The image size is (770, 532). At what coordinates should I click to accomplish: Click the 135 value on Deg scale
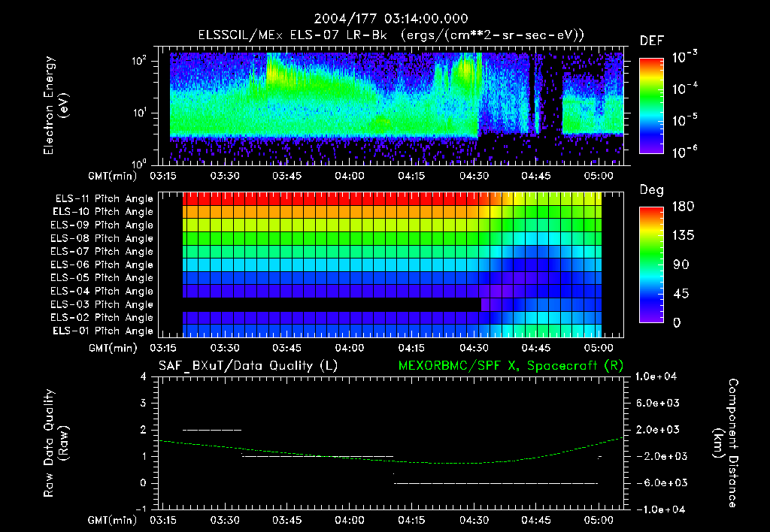(683, 236)
